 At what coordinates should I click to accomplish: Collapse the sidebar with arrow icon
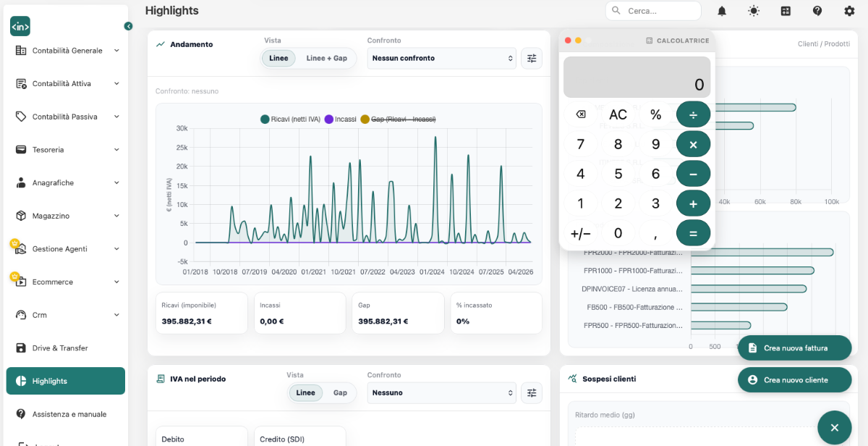pos(128,26)
